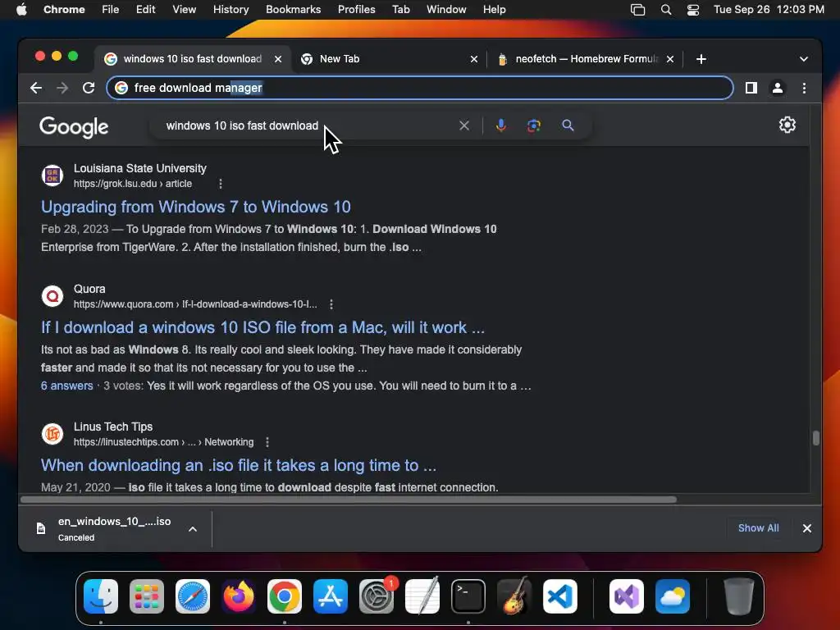Viewport: 840px width, 630px height.
Task: Open Upgrading from Windows 7 to Windows 10
Action: [196, 207]
